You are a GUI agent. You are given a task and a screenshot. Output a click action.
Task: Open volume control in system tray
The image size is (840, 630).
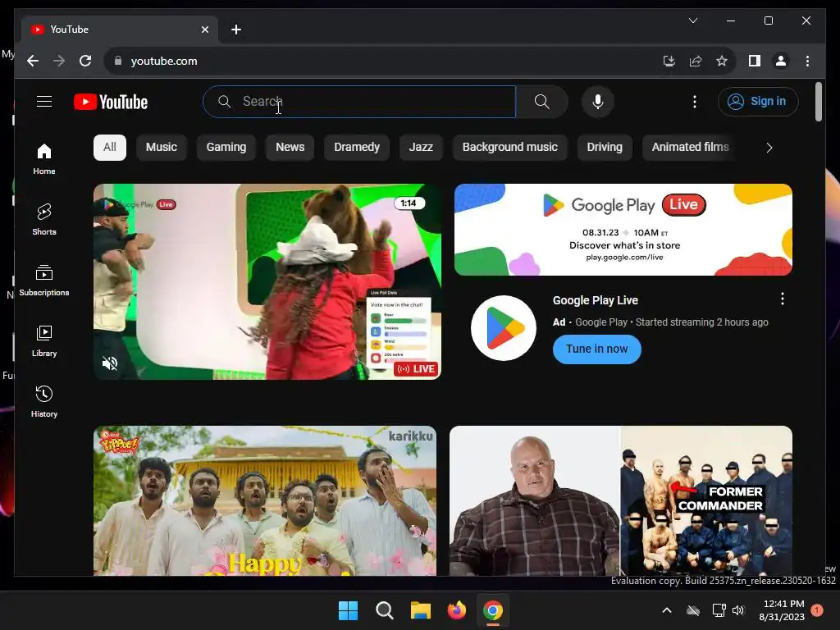click(738, 610)
